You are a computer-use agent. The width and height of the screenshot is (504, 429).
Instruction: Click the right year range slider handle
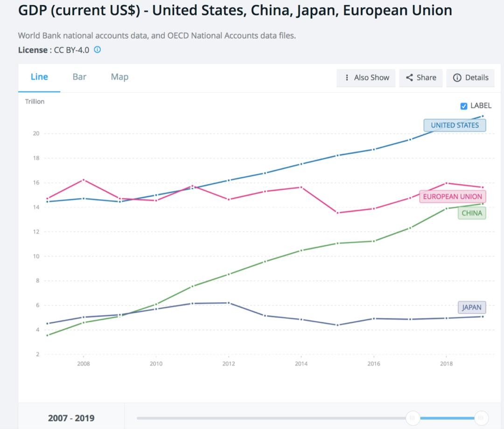click(481, 418)
